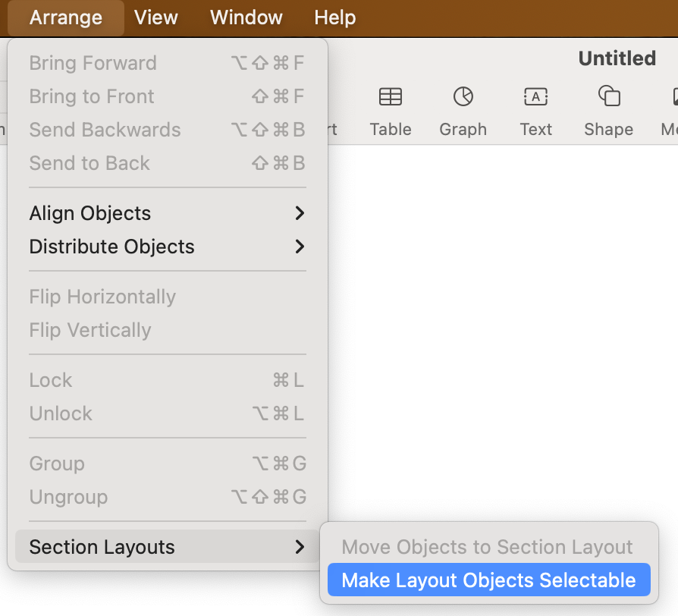Open the Arrange menu

[x=65, y=17]
